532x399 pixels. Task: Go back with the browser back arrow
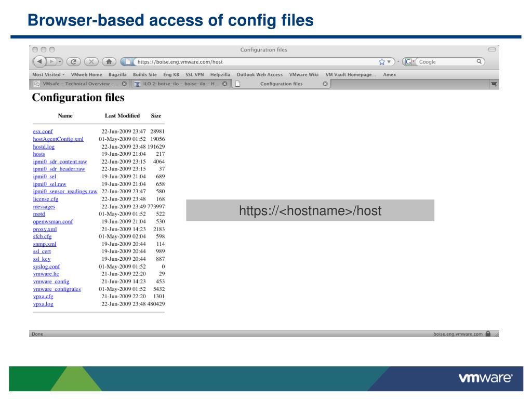click(x=39, y=61)
